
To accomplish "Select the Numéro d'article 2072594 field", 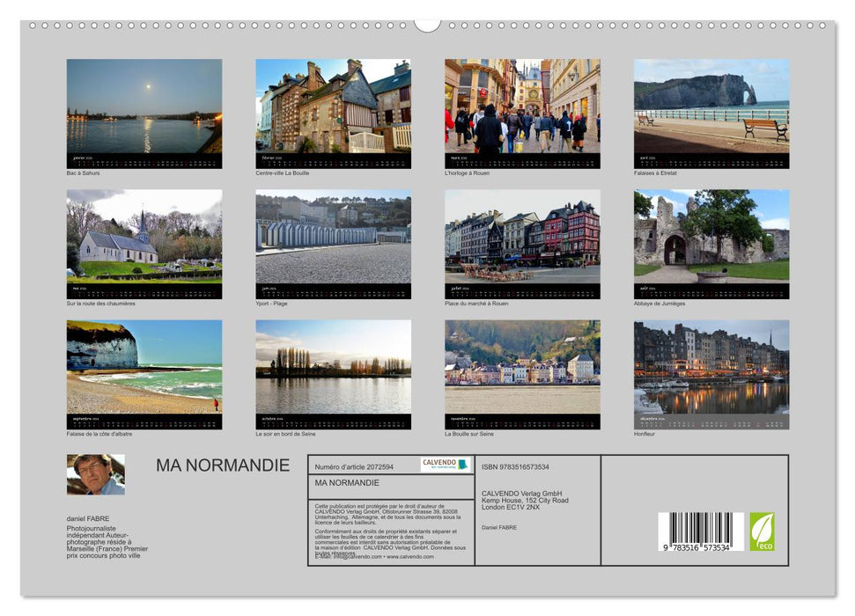I will tap(356, 466).
